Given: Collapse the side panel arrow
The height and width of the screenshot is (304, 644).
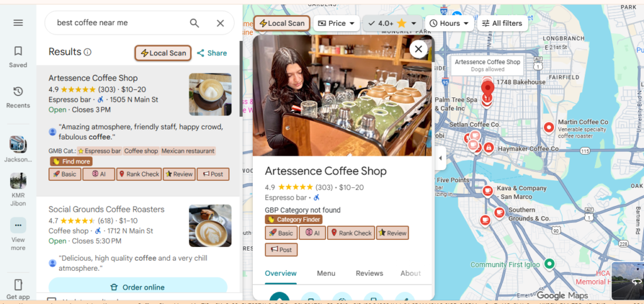Looking at the screenshot, I should [440, 158].
